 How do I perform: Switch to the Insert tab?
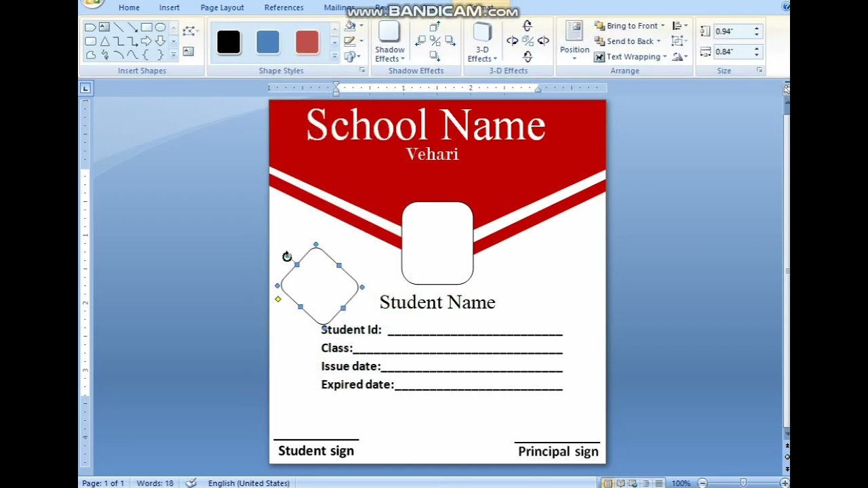170,7
